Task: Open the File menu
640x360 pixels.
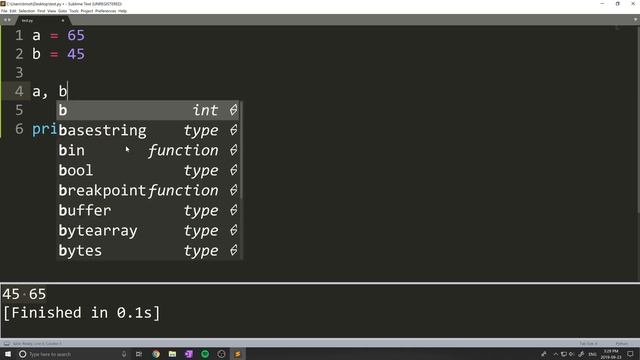Action: (4, 11)
